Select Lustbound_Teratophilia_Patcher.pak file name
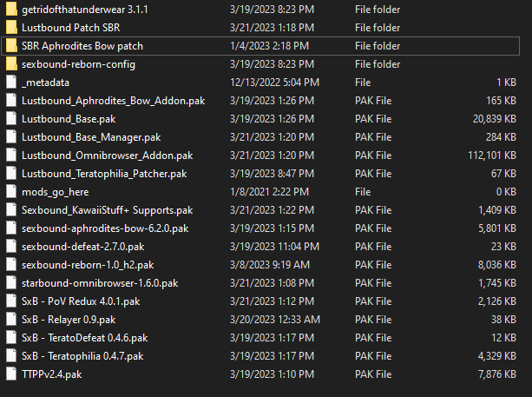The image size is (532, 397). tap(104, 174)
